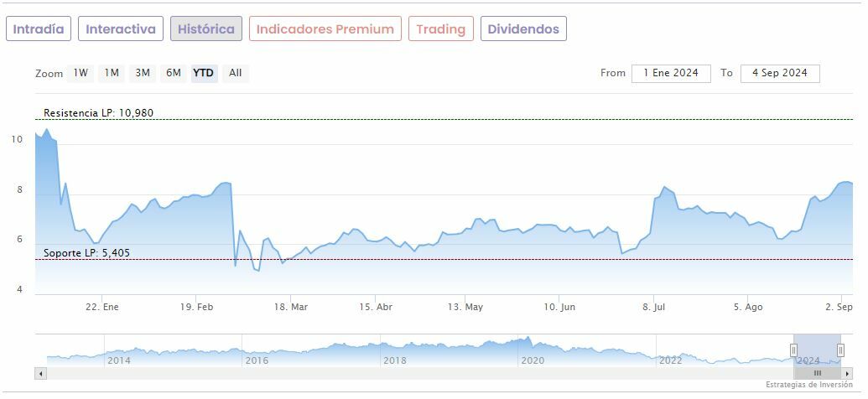
Task: Show the Dividendos tab
Action: [x=523, y=28]
